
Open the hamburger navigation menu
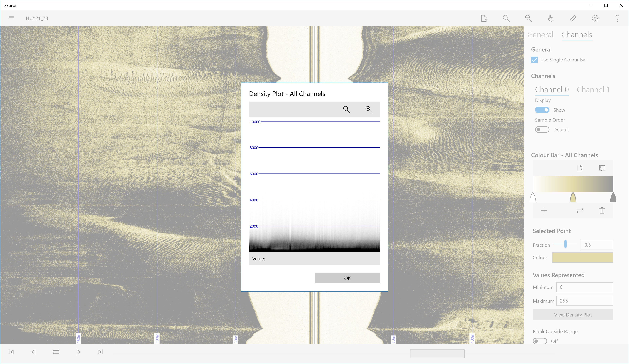[11, 18]
